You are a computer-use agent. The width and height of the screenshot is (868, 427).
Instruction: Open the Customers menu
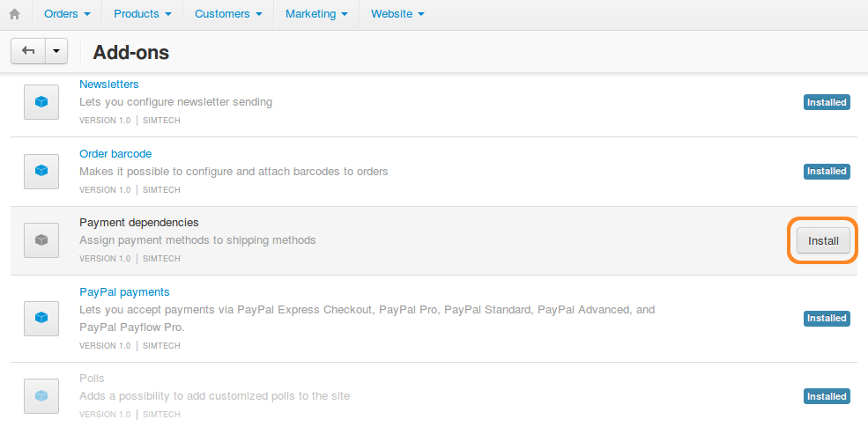point(228,14)
